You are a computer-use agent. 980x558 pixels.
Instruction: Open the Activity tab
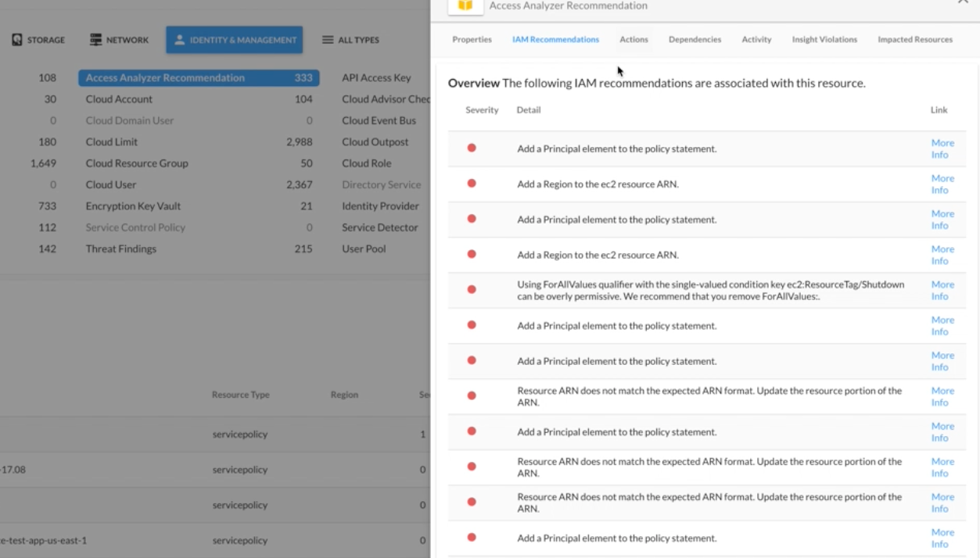(756, 39)
